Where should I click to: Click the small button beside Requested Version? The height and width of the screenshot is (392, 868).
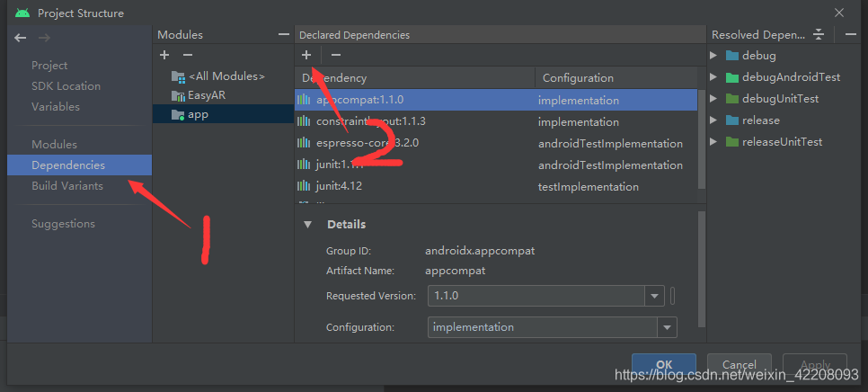click(x=672, y=296)
